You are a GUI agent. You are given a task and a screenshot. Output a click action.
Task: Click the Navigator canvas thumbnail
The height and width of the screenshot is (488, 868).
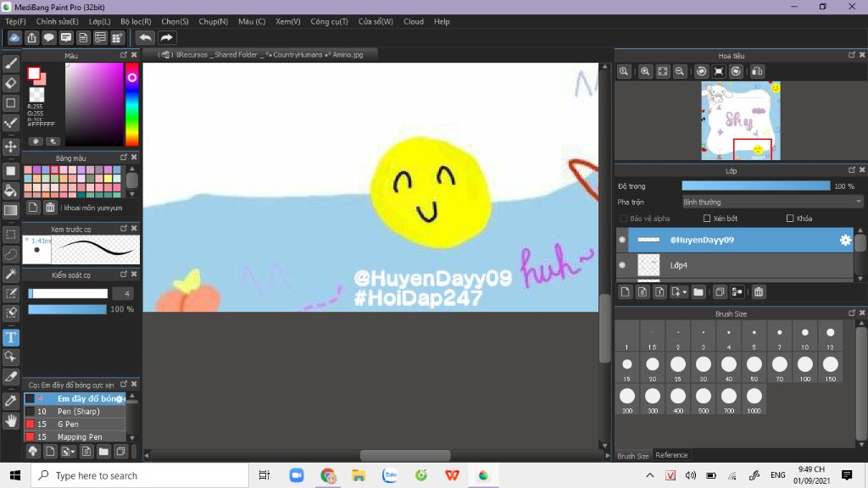click(x=741, y=120)
